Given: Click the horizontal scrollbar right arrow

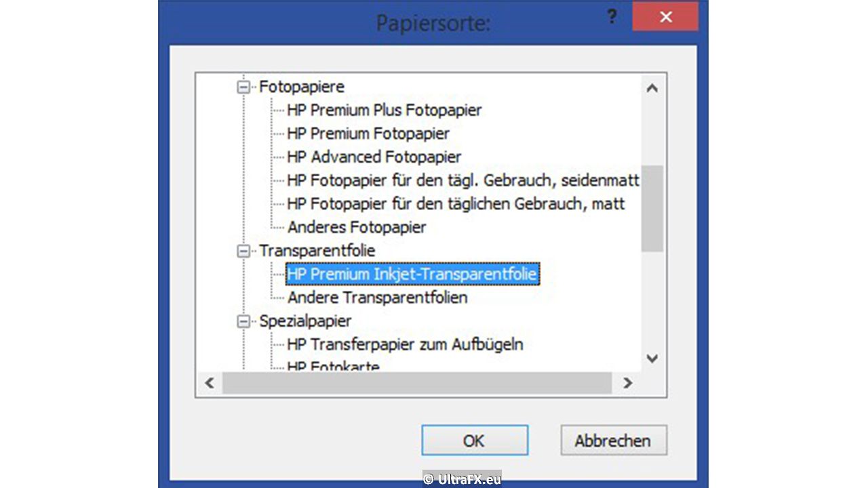Looking at the screenshot, I should (628, 383).
